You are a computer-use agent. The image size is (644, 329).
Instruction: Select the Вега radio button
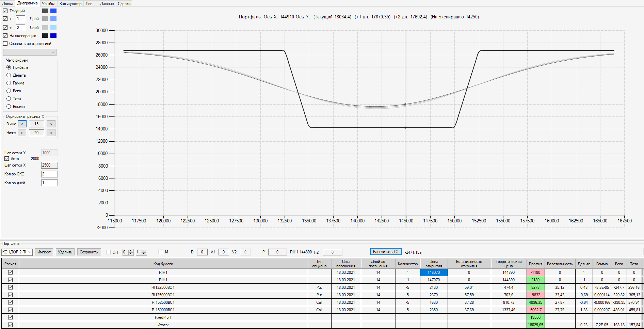[x=9, y=91]
